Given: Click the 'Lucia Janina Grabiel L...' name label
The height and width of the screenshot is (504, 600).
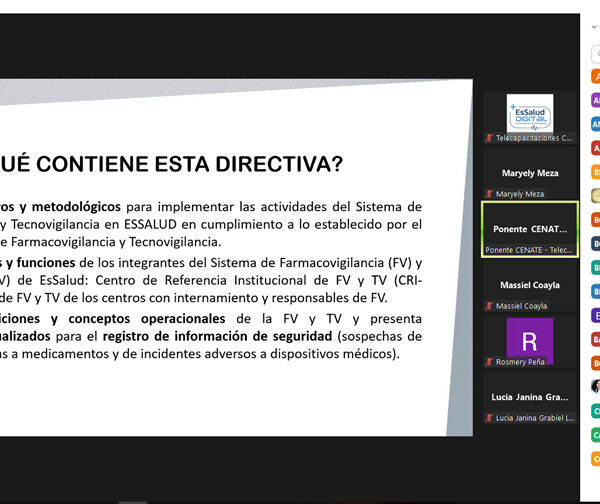Looking at the screenshot, I should pos(535,418).
